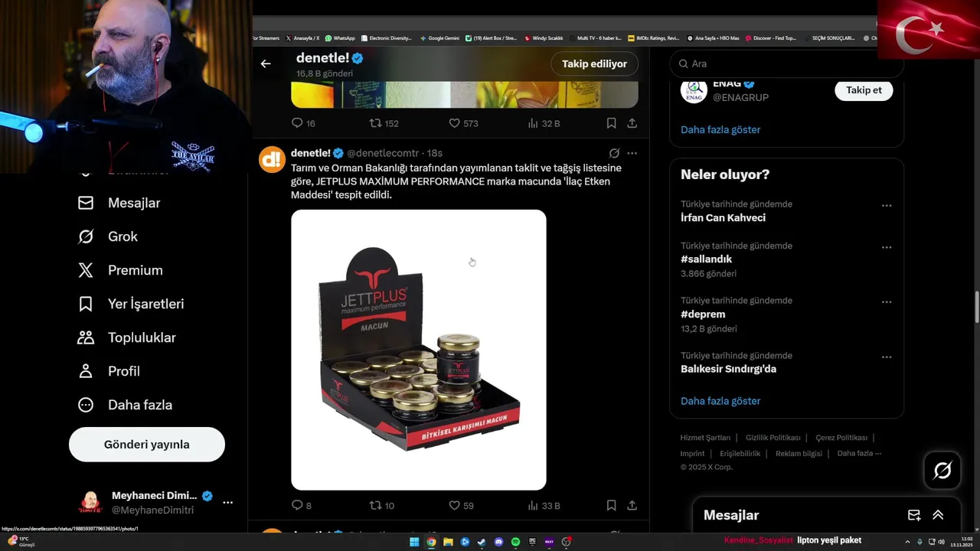
Task: Bookmark the JETPLUS macun post
Action: click(x=611, y=505)
